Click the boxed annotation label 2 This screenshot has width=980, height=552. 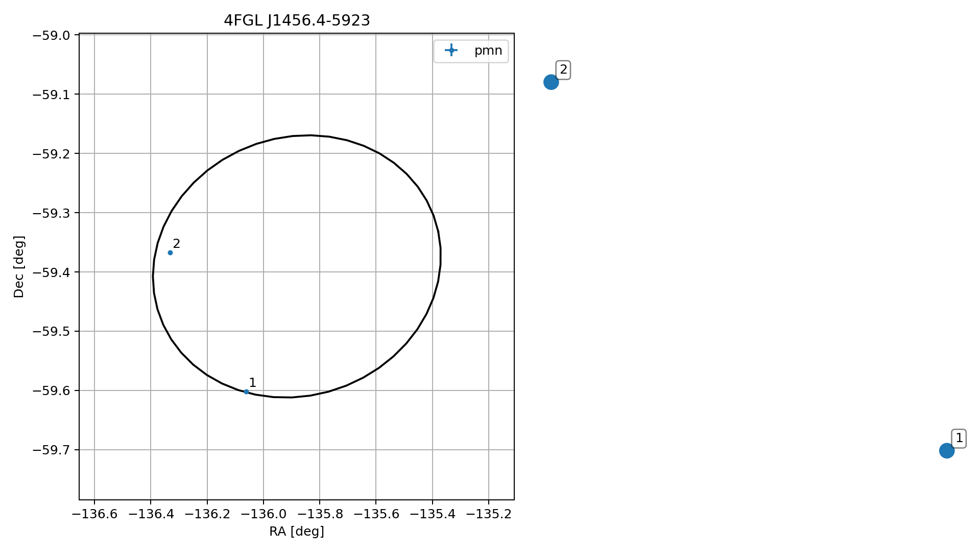pos(563,70)
